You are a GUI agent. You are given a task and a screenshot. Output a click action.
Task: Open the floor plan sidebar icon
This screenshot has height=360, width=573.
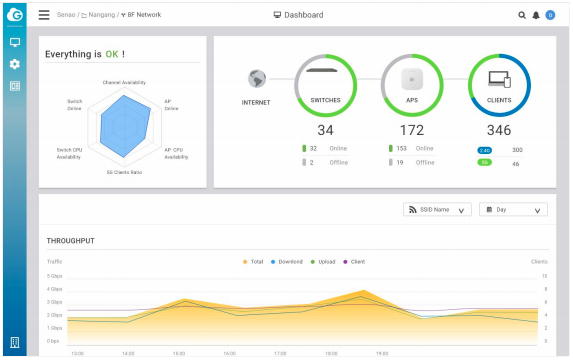point(15,86)
